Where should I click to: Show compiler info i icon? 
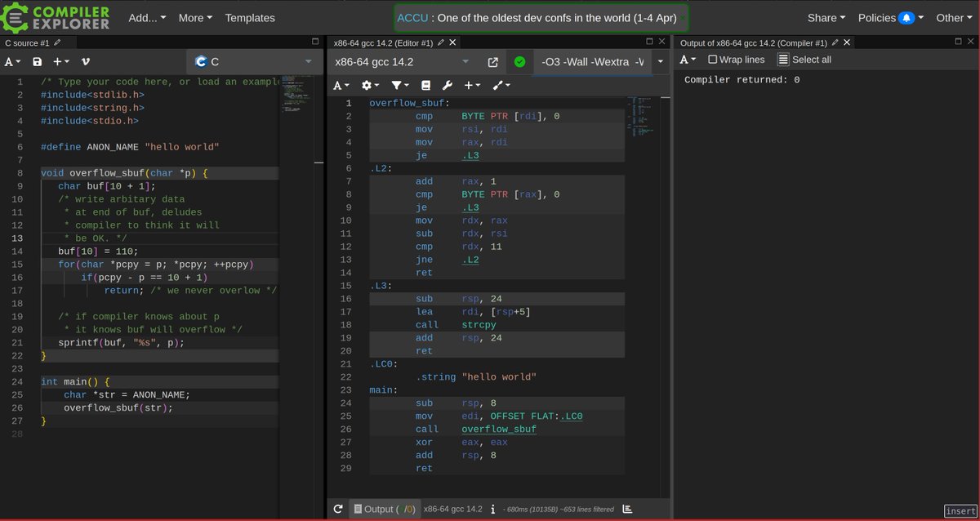[x=492, y=510]
